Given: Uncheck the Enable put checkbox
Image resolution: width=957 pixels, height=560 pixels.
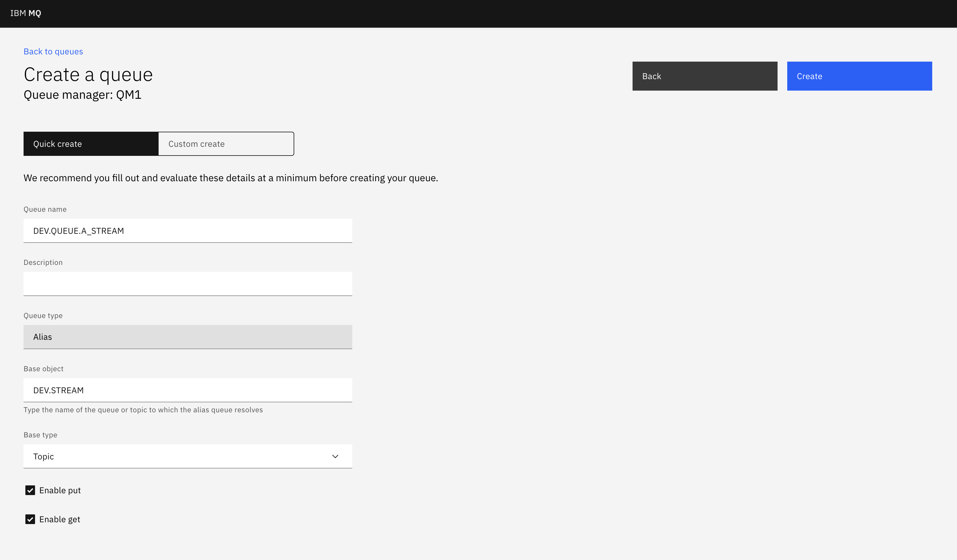Looking at the screenshot, I should pyautogui.click(x=30, y=490).
